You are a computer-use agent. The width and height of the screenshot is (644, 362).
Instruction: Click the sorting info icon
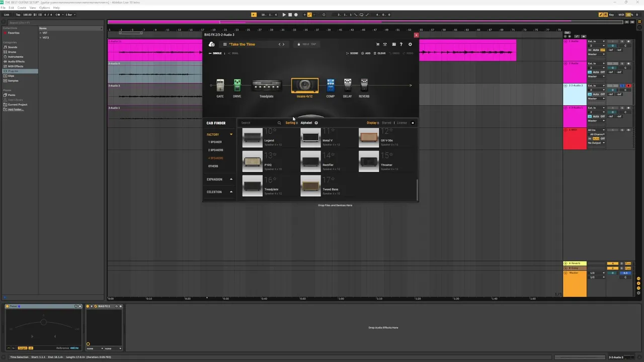(316, 123)
